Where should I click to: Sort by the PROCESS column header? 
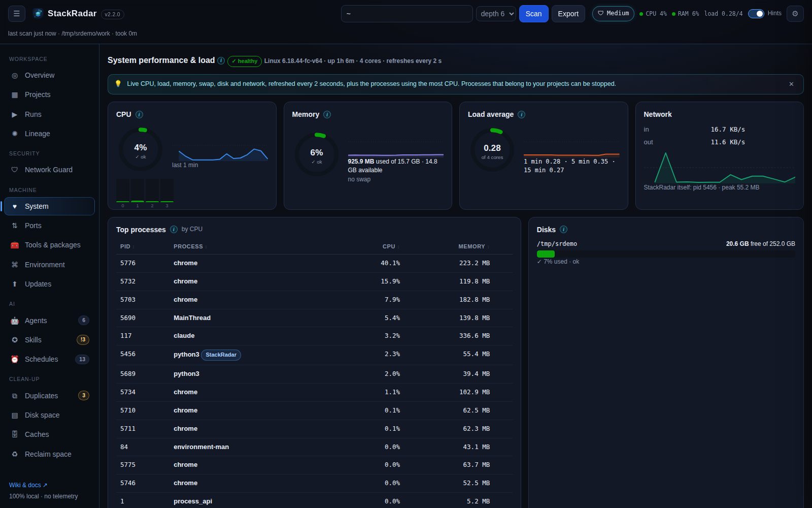click(x=190, y=246)
